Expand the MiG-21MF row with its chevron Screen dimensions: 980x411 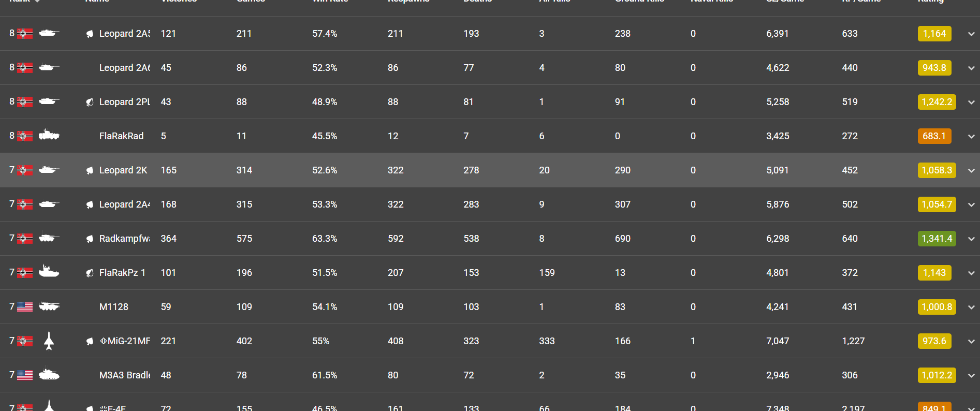point(971,341)
